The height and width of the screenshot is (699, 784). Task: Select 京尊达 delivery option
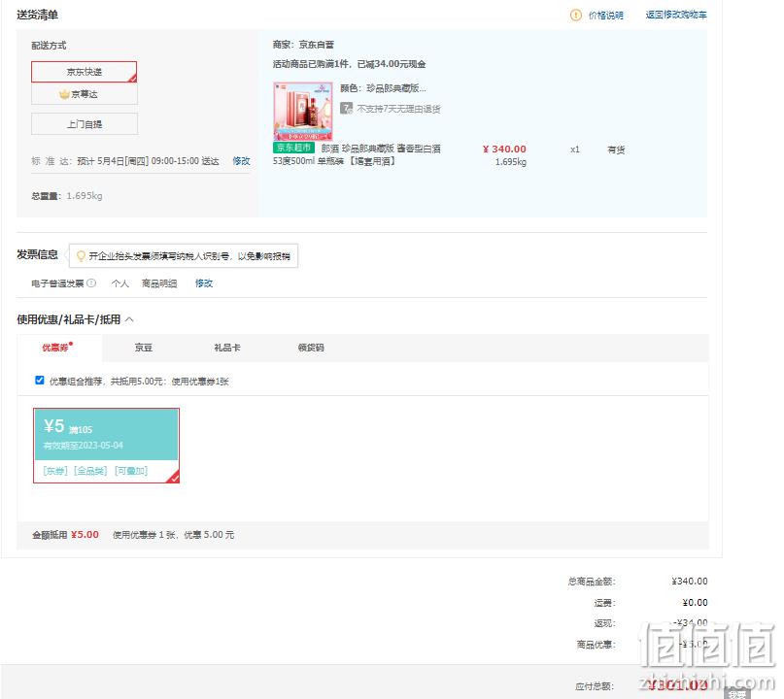click(x=84, y=94)
